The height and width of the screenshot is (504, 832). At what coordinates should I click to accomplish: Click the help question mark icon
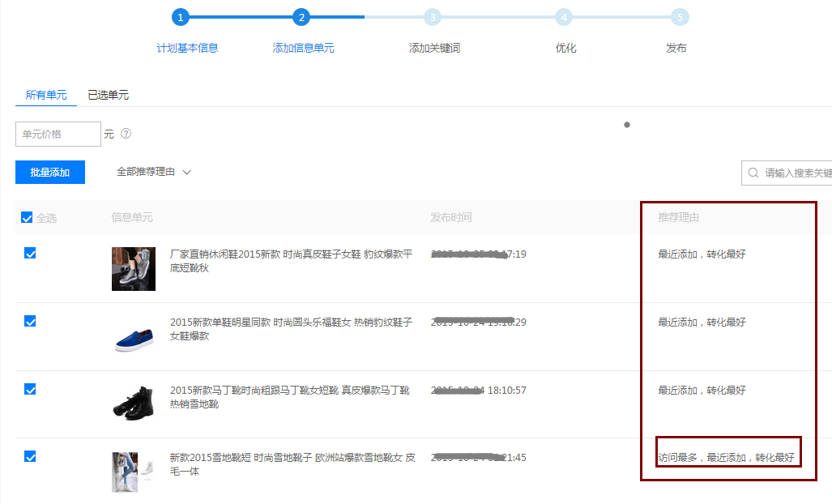coord(126,134)
